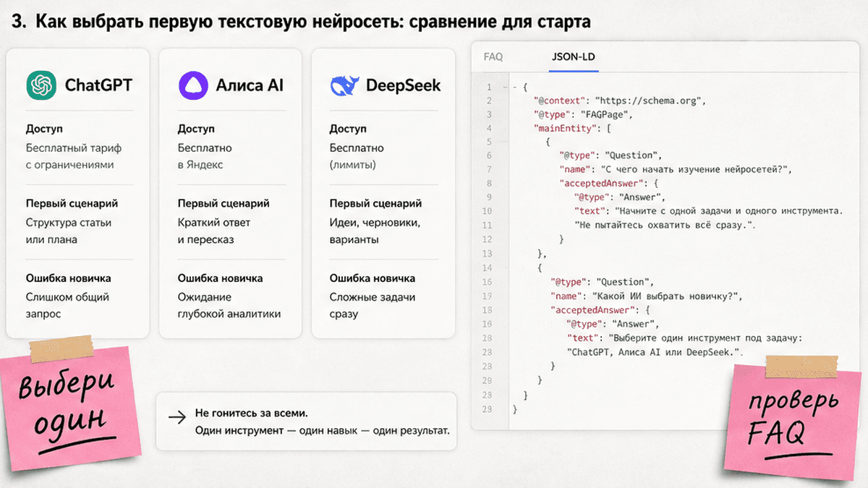Click 'Структура статьи или плана' text
This screenshot has width=868, height=488.
69,231
